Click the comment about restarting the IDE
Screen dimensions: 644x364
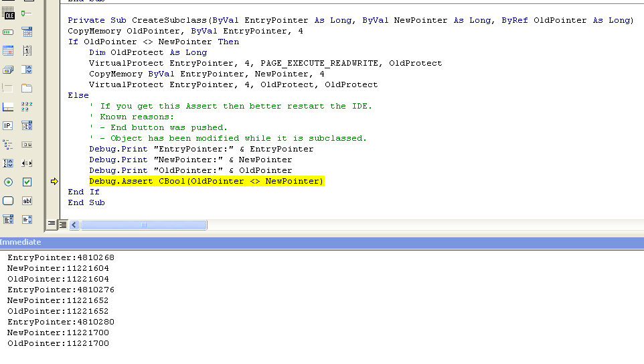point(230,106)
